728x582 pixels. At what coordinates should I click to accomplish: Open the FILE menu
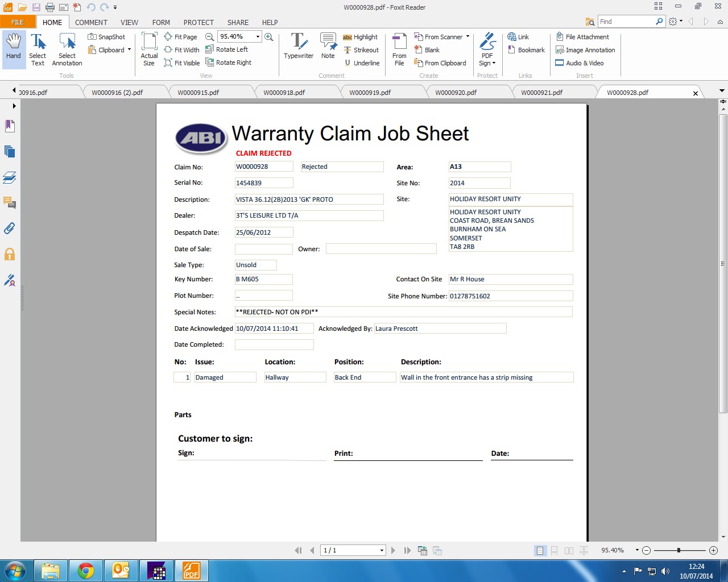(18, 22)
